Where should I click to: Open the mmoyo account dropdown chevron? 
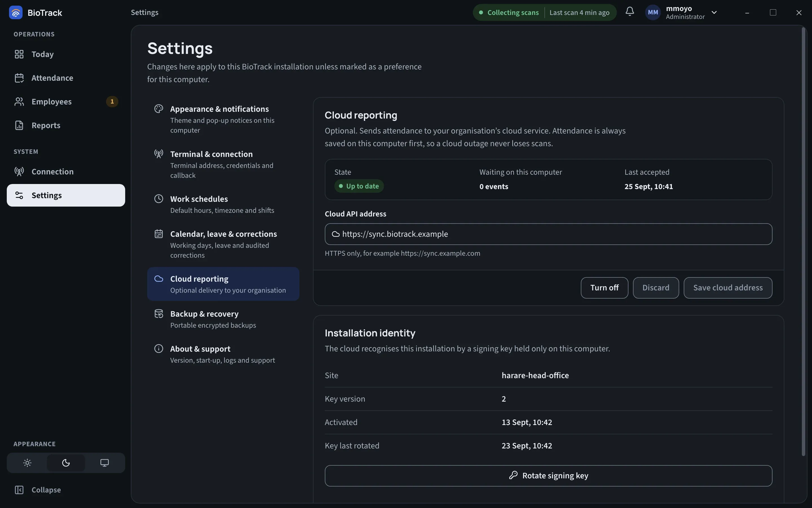click(x=714, y=12)
